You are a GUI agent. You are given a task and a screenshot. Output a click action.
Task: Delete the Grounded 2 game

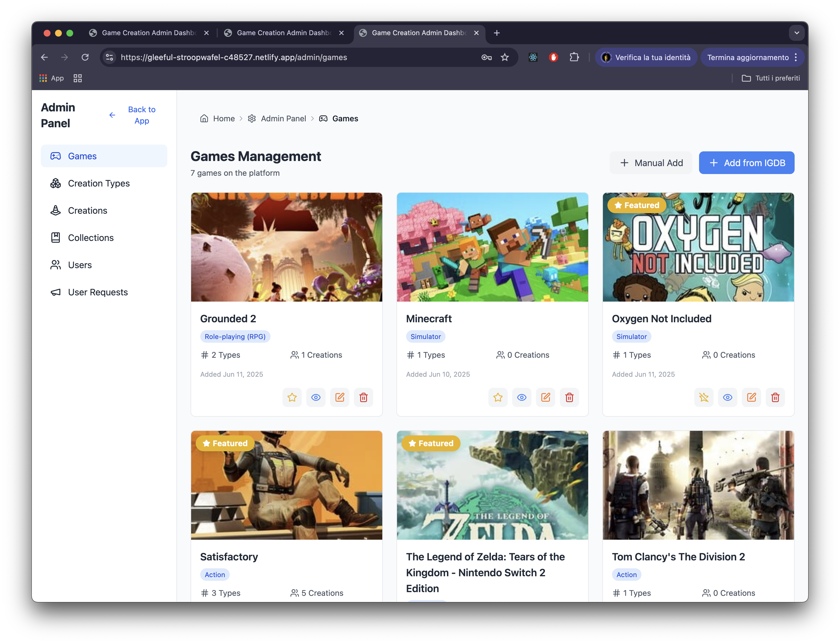pos(363,397)
